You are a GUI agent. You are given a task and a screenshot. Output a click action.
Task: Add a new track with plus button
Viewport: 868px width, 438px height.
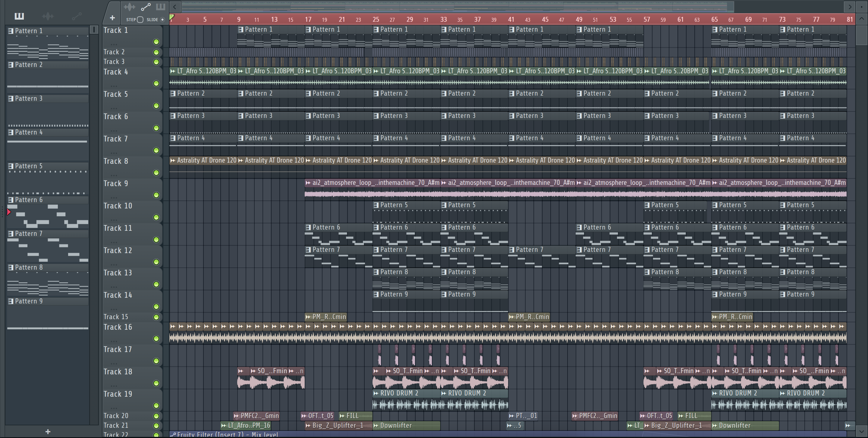[112, 17]
